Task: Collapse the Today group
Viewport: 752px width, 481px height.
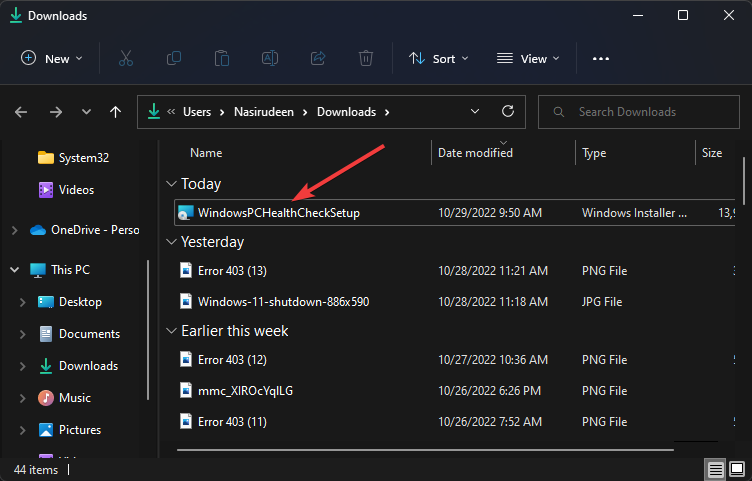Action: (171, 184)
